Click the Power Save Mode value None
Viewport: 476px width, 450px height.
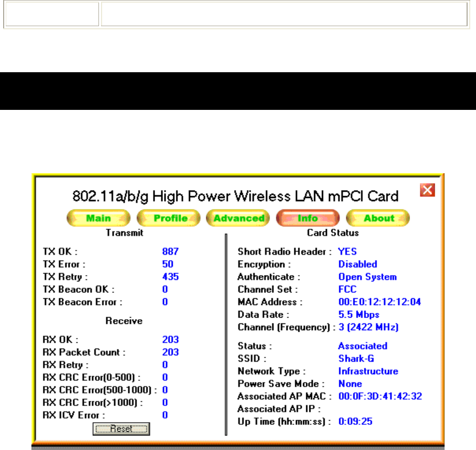click(x=350, y=384)
